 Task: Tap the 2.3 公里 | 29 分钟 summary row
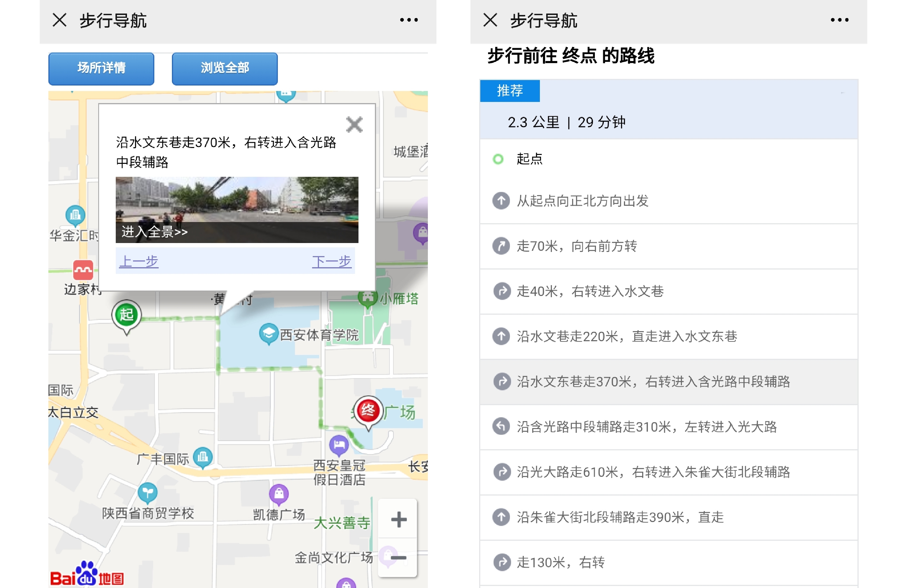[669, 122]
